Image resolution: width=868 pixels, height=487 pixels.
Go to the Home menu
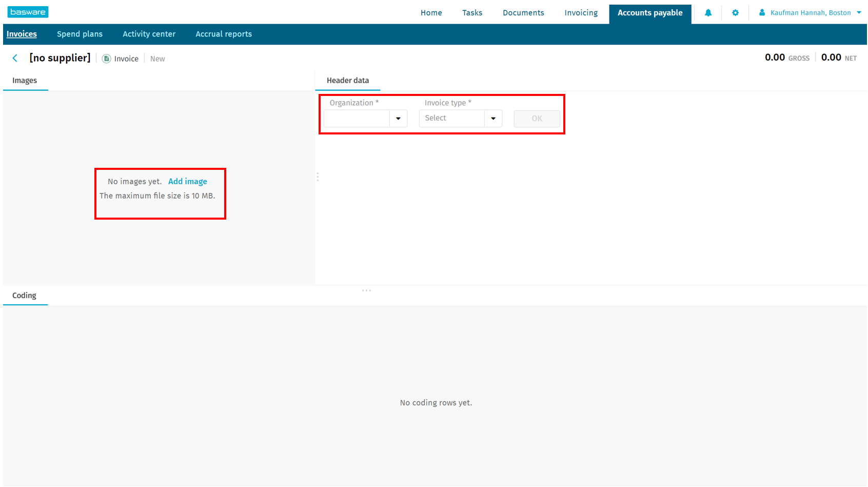pyautogui.click(x=431, y=13)
